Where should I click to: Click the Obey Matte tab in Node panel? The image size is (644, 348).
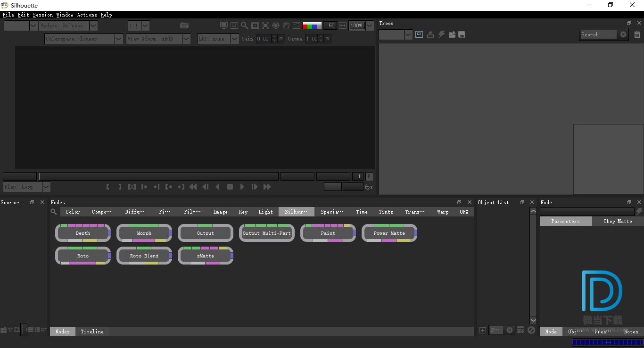[618, 221]
